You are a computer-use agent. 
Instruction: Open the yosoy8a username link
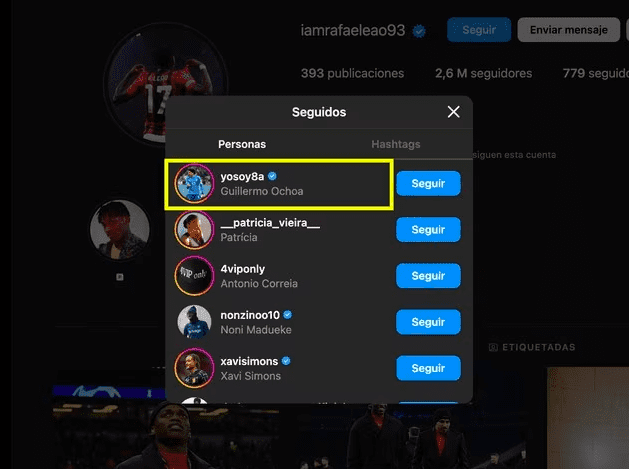point(242,177)
